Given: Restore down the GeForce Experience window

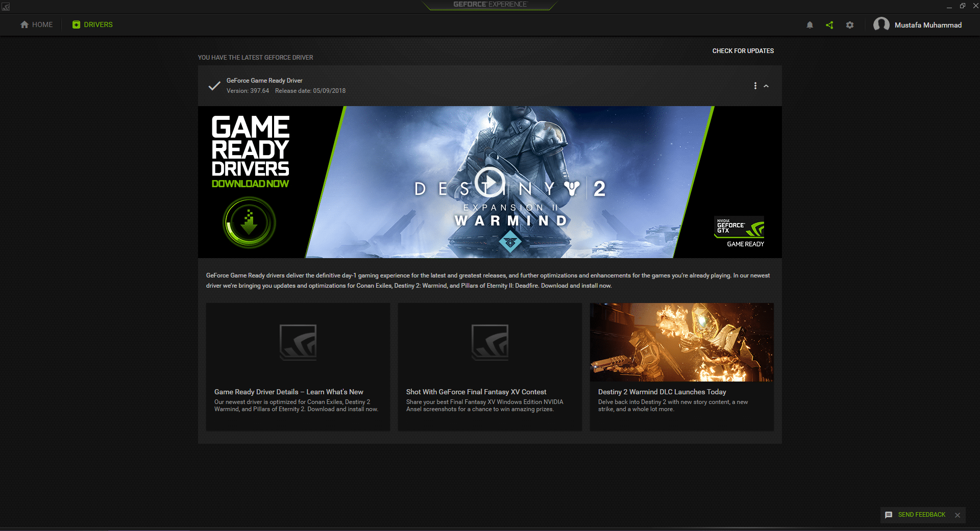Looking at the screenshot, I should (962, 6).
